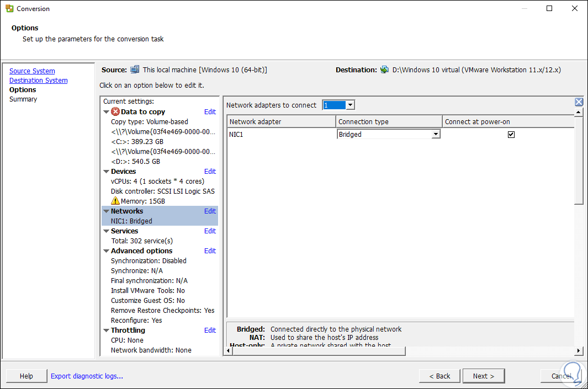588x389 pixels.
Task: Toggle Connect at power-on for NIC1
Action: [x=511, y=135]
